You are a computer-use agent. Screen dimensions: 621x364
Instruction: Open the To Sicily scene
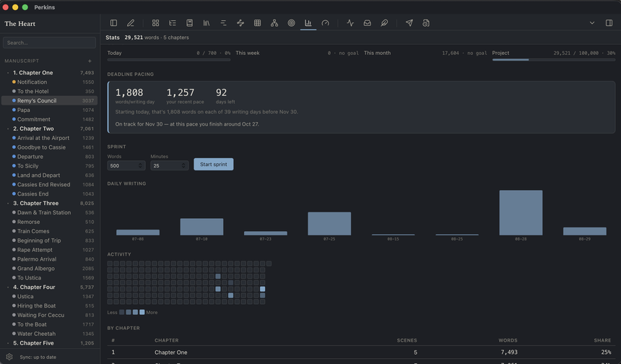[50, 166]
